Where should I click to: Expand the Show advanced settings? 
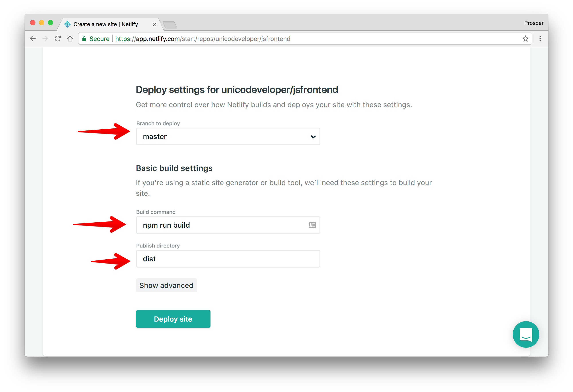(x=166, y=285)
